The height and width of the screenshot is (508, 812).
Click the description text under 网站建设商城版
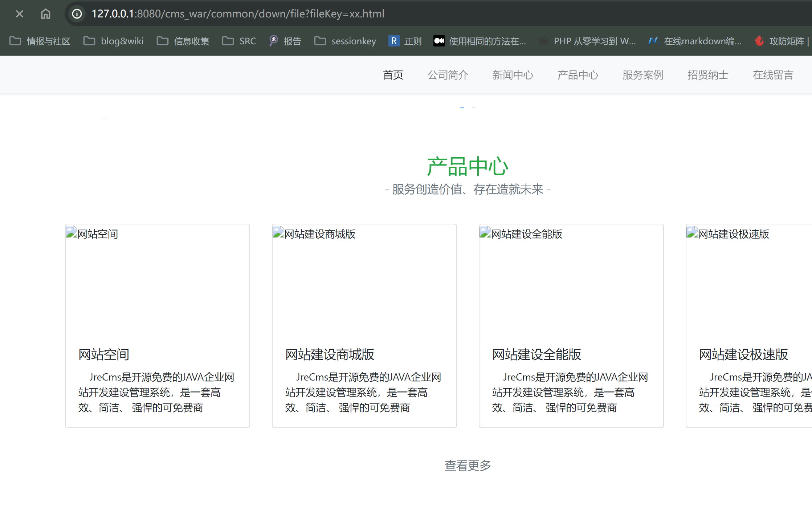(364, 392)
